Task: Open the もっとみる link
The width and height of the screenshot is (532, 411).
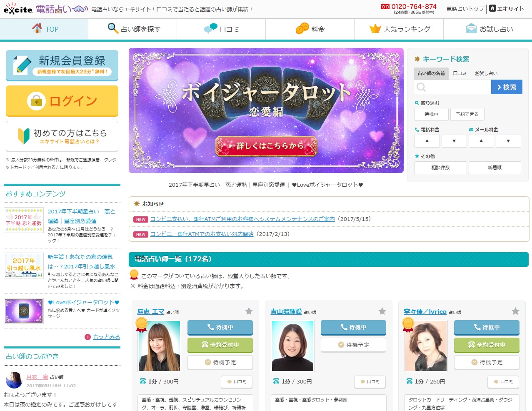Action: click(106, 337)
